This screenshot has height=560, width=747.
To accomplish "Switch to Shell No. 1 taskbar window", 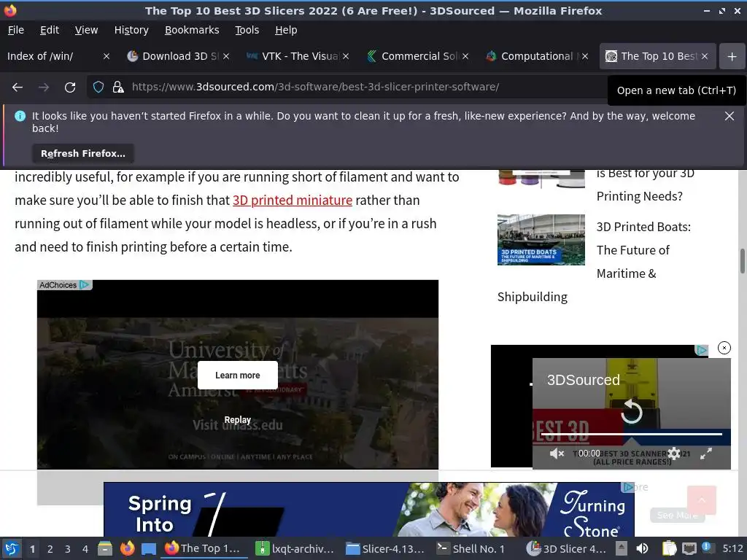I will [472, 549].
